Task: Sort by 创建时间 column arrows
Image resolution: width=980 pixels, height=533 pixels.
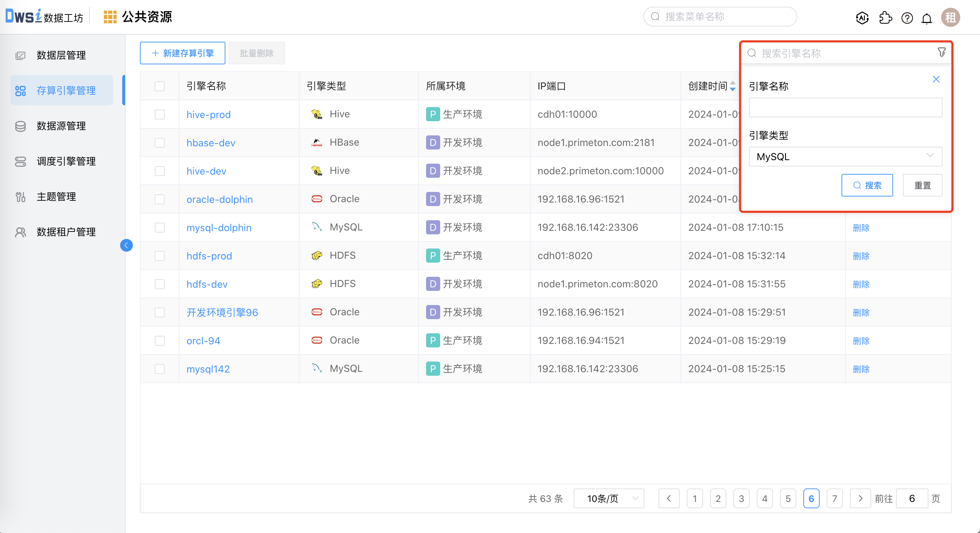Action: tap(733, 86)
